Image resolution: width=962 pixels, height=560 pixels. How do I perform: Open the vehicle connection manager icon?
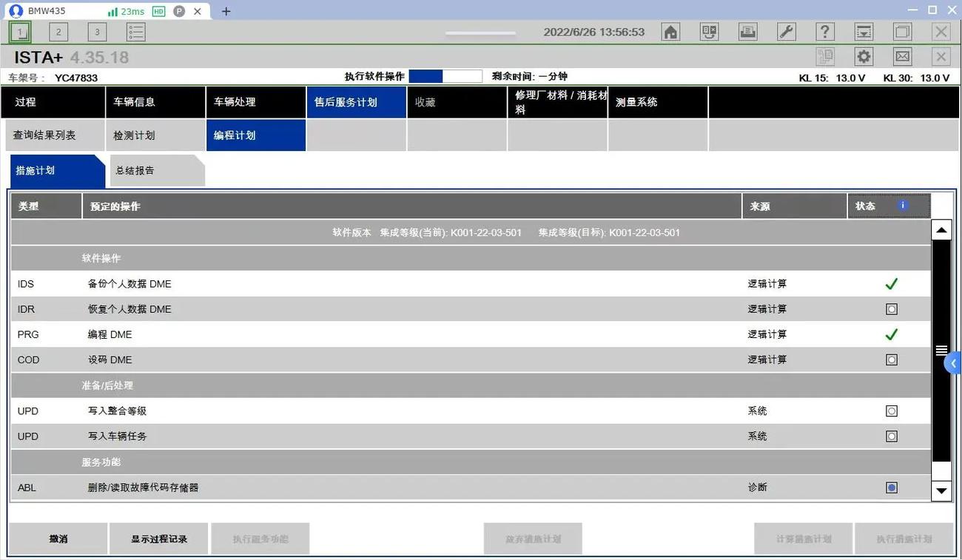tap(709, 32)
